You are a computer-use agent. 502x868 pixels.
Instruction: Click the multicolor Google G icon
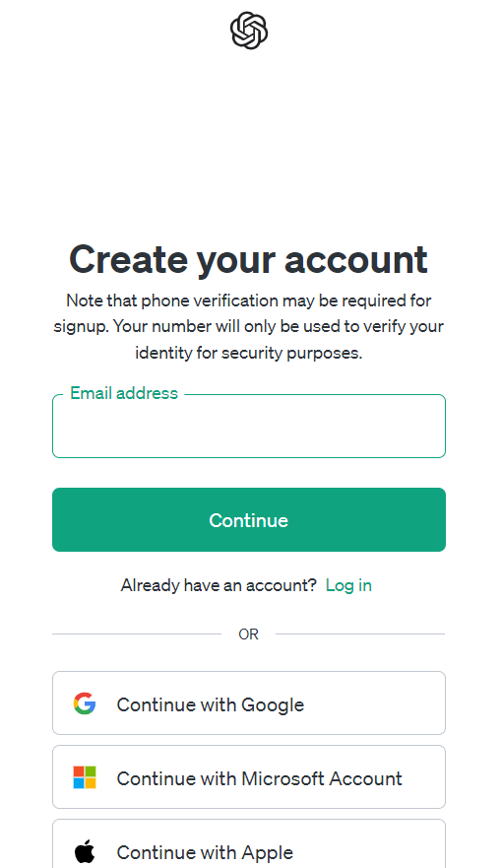tap(85, 703)
